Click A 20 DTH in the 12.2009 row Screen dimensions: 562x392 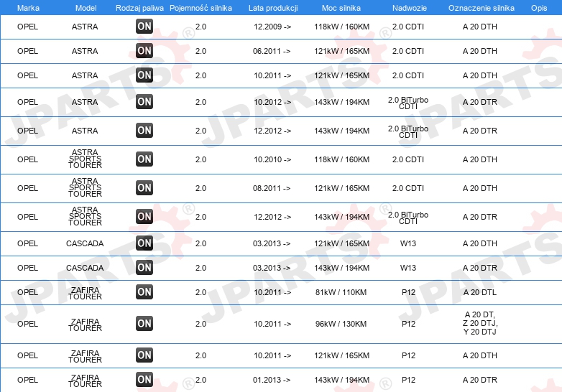coord(480,27)
